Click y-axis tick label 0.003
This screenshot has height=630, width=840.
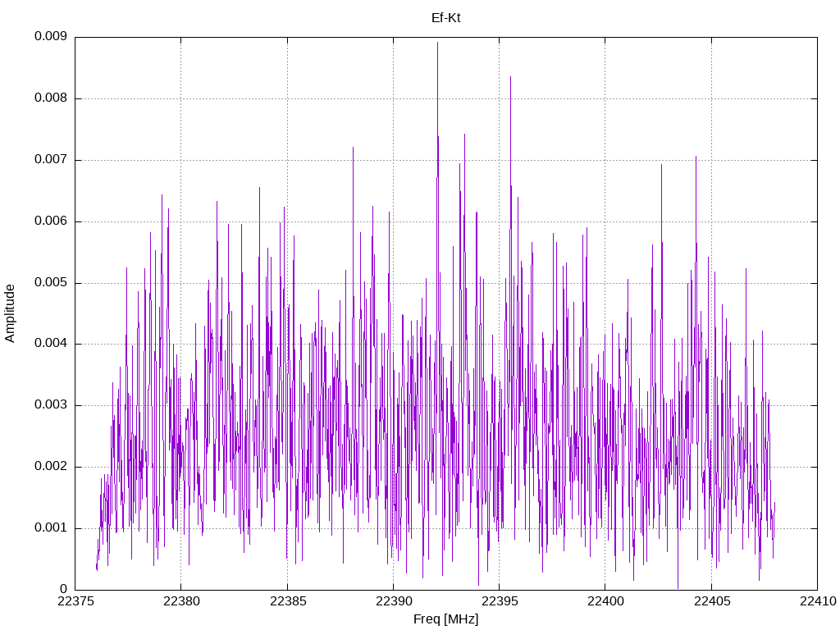point(51,405)
